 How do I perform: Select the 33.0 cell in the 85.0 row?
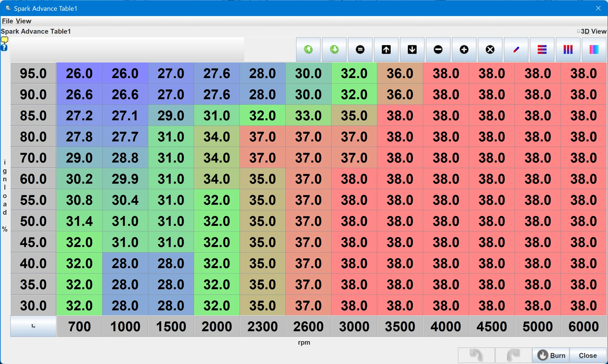tap(308, 115)
